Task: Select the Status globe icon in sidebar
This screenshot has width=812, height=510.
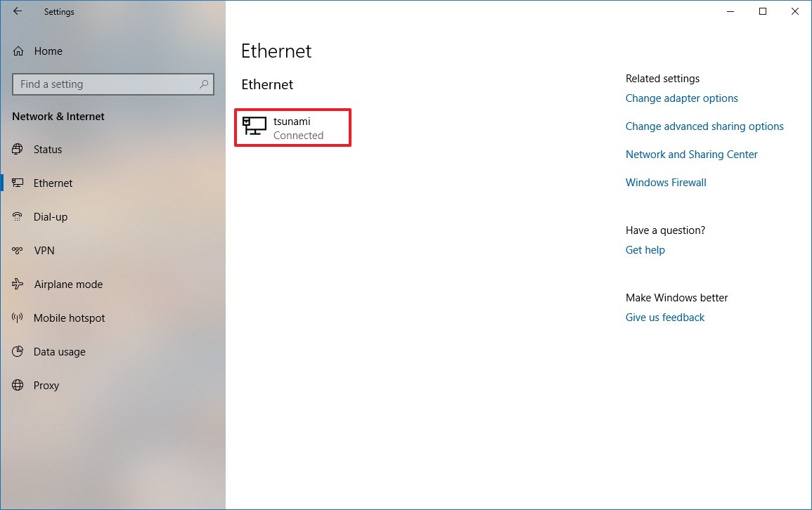Action: click(x=17, y=149)
